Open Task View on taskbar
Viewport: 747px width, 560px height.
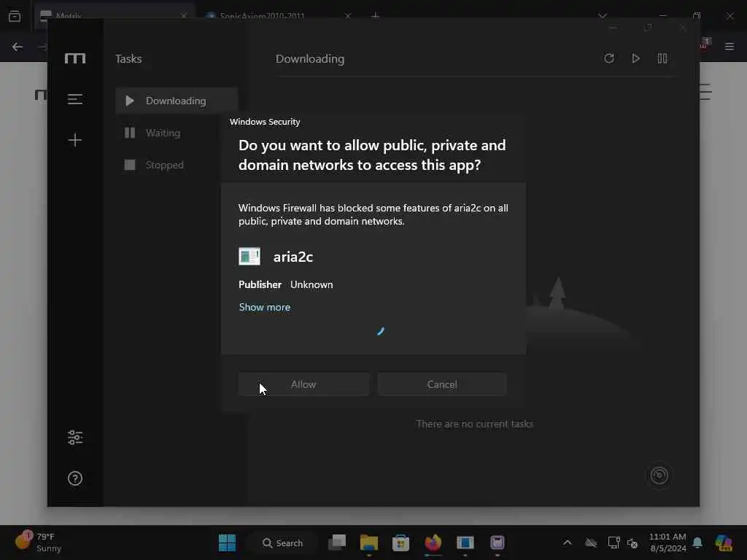tap(337, 542)
